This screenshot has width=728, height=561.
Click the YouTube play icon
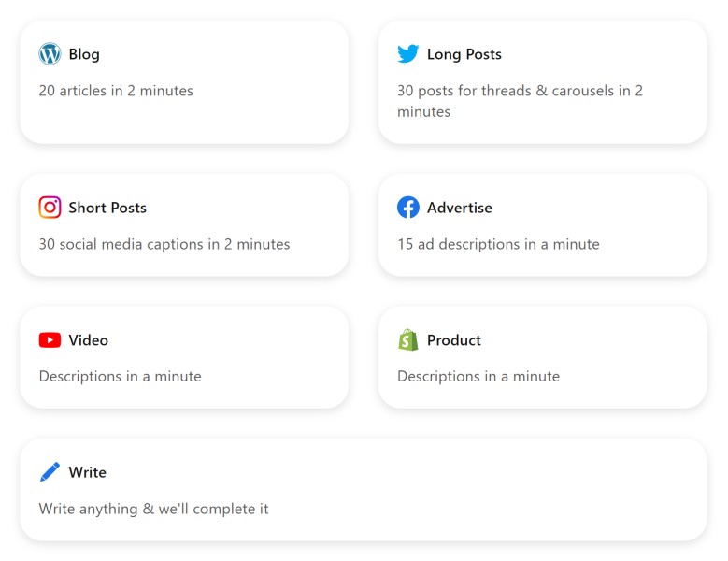tap(50, 340)
